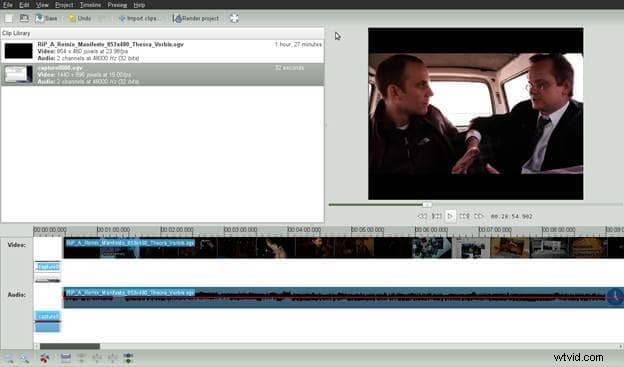This screenshot has width=624, height=367.
Task: Click the greyed Redo arrow icon
Action: [102, 18]
